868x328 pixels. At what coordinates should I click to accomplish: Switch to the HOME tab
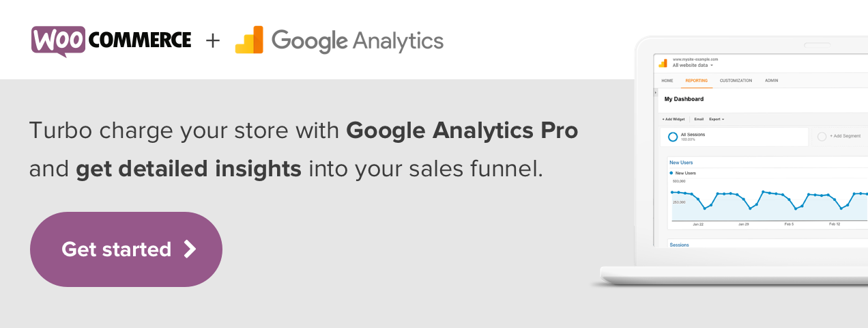coord(667,81)
